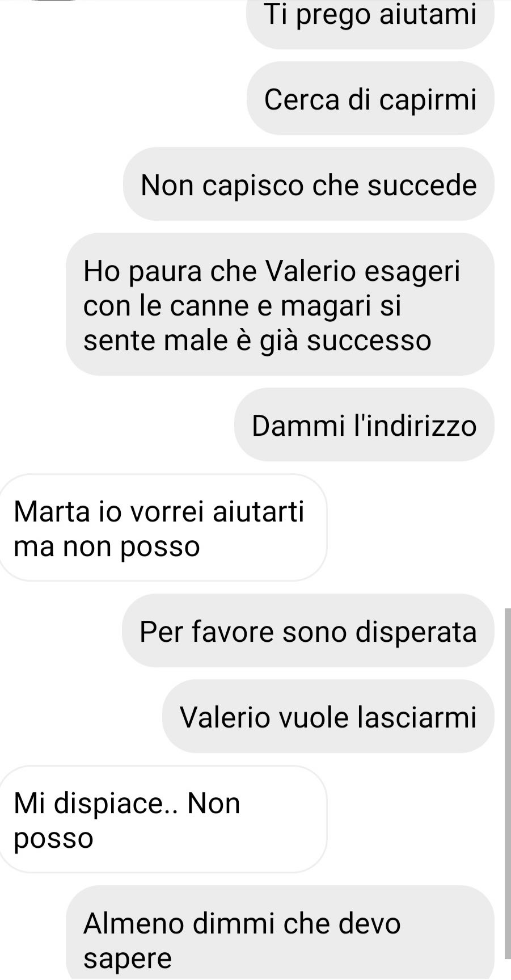Tap 'ma non posso' line in received bubble
The width and height of the screenshot is (511, 980).
click(x=107, y=547)
